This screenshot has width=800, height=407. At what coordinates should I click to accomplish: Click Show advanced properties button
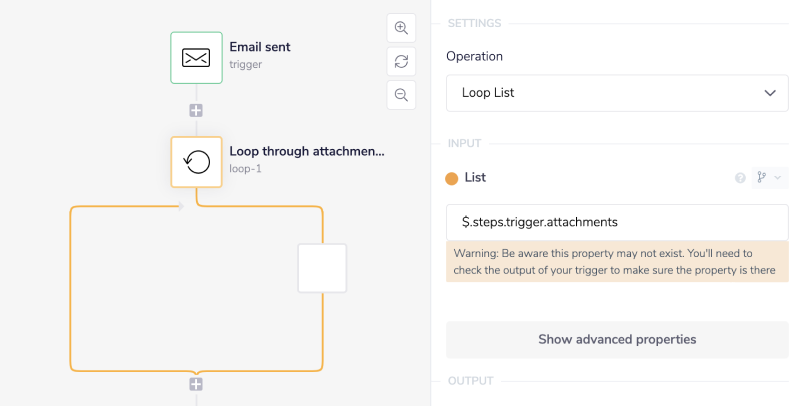coord(617,339)
